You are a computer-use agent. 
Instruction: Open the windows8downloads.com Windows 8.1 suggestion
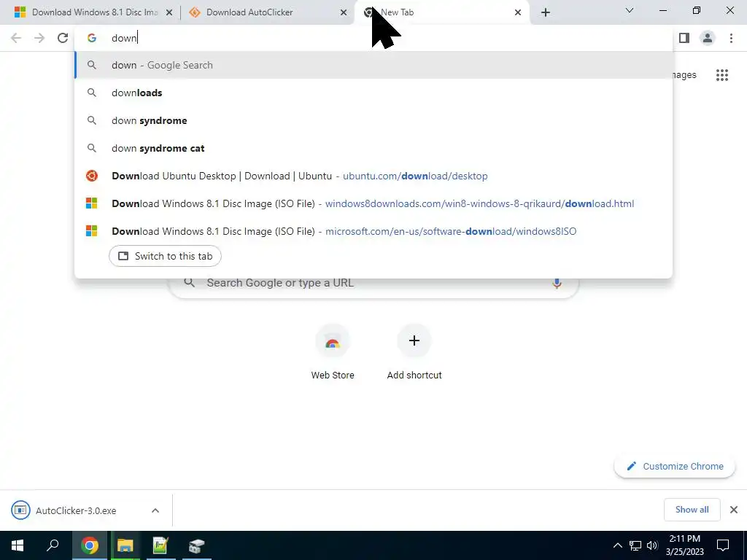(x=373, y=203)
